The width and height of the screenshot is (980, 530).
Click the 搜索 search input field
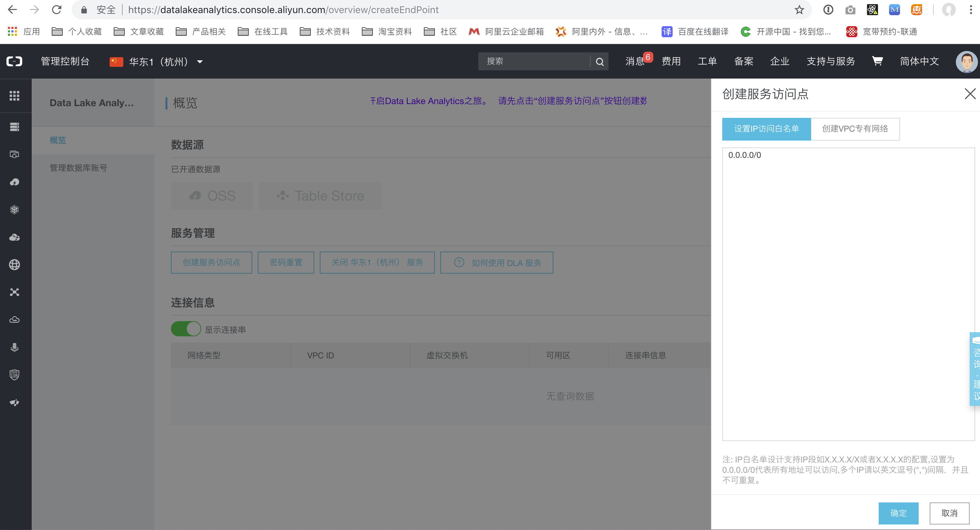[534, 61]
